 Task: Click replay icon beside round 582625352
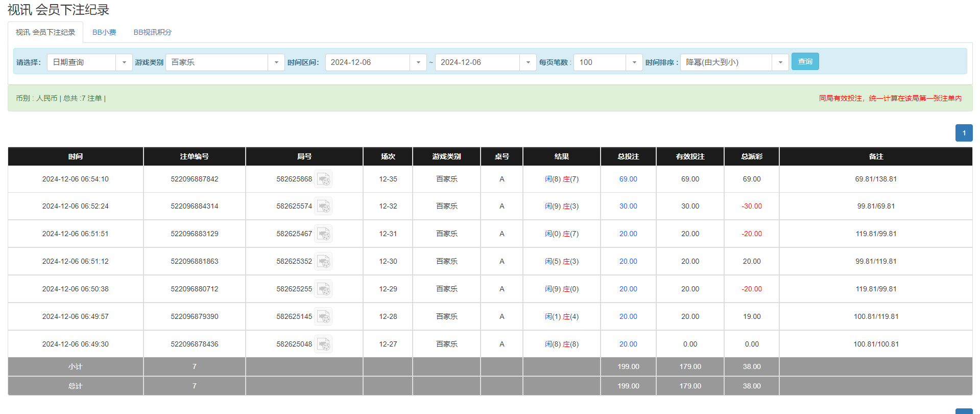click(323, 262)
